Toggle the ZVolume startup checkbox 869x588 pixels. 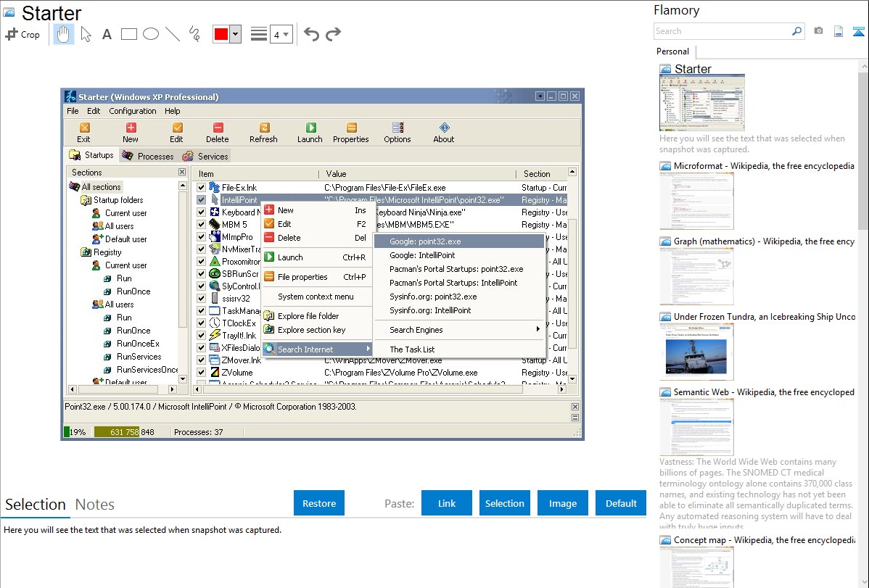202,373
